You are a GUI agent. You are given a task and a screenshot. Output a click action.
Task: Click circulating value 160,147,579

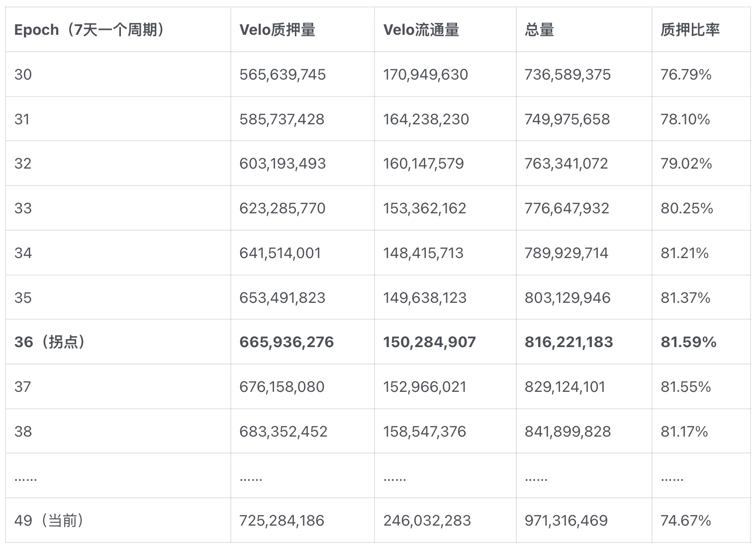coord(423,164)
